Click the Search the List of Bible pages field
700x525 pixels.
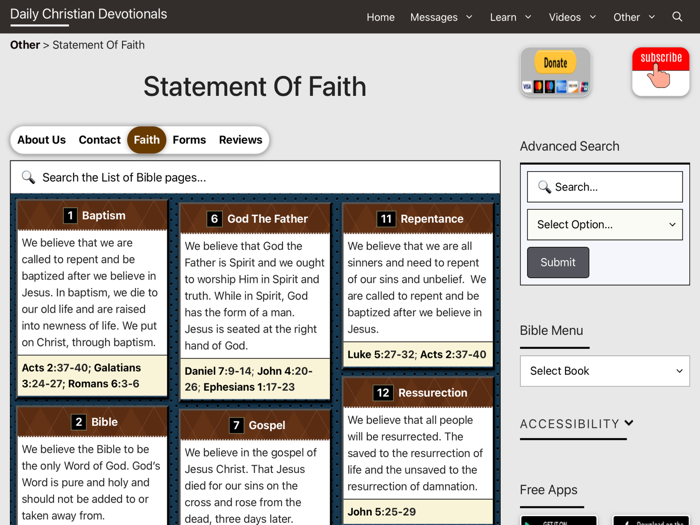[x=255, y=178]
